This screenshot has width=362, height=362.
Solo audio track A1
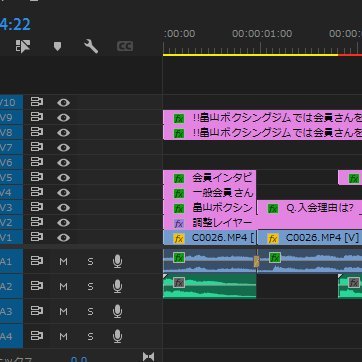click(90, 262)
